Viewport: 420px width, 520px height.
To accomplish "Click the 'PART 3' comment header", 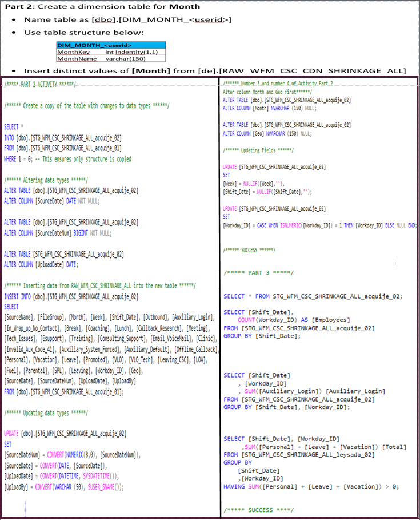I will [x=251, y=272].
